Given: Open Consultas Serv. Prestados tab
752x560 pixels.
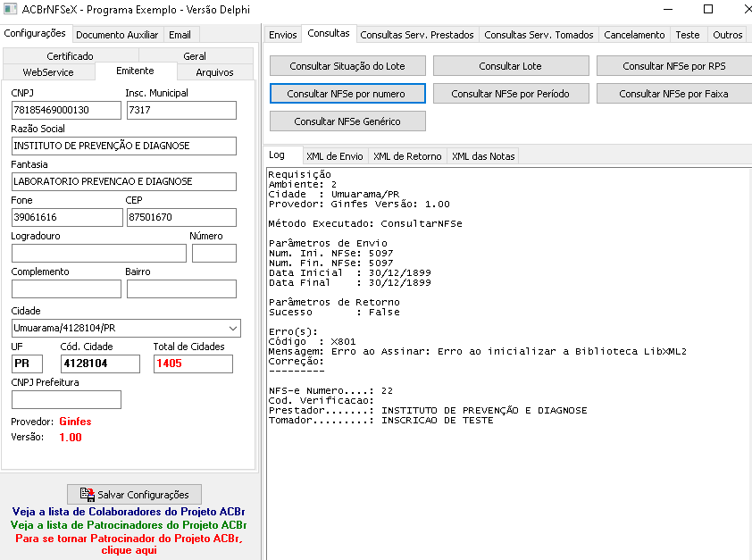Looking at the screenshot, I should click(417, 35).
